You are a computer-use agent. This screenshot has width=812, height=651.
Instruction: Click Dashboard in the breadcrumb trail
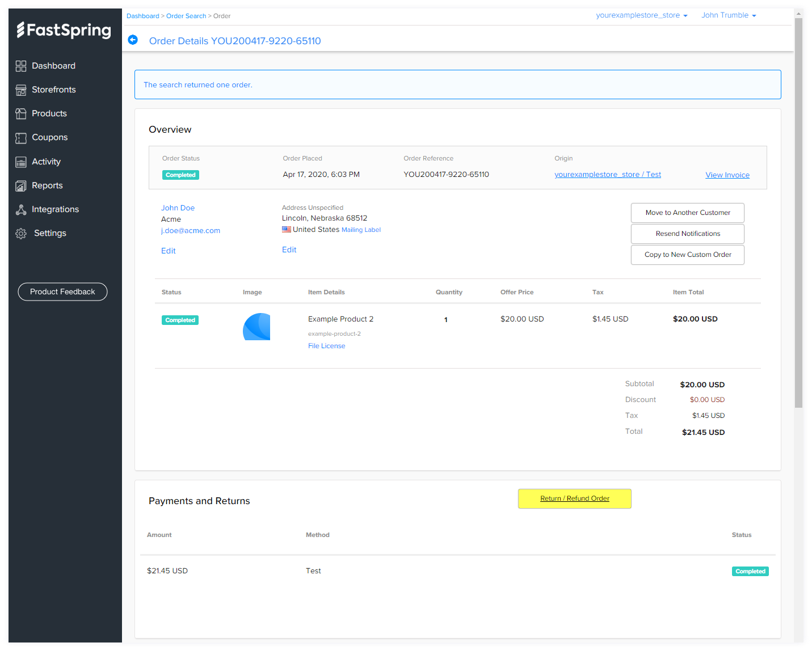142,16
